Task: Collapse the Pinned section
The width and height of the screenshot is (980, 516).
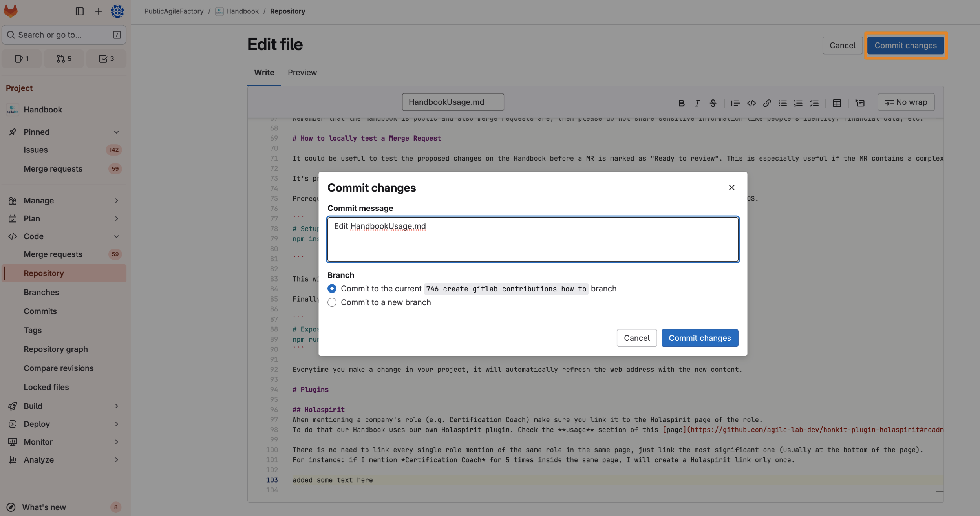Action: click(116, 132)
